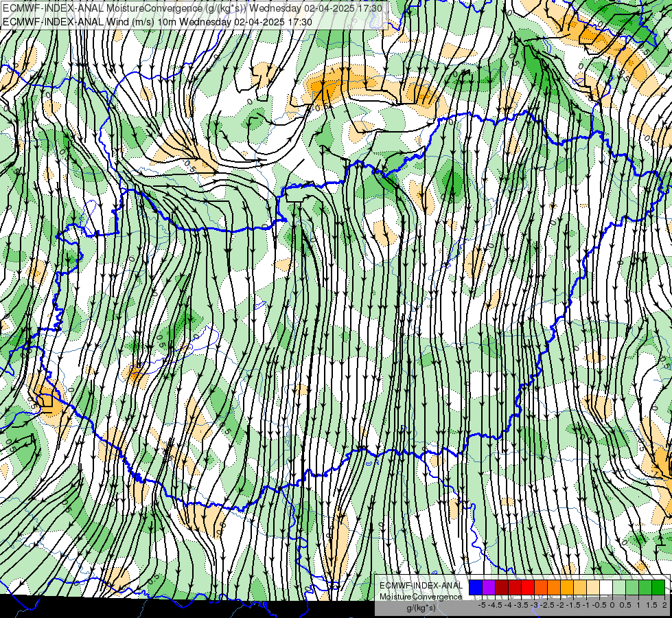The height and width of the screenshot is (618, 672).
Task: Select the darkest green swatch between 1.5 and 2
Action: point(658,588)
